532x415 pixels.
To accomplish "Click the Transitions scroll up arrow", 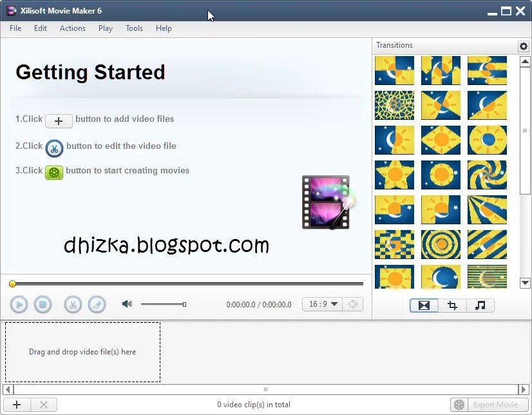I will [525, 61].
